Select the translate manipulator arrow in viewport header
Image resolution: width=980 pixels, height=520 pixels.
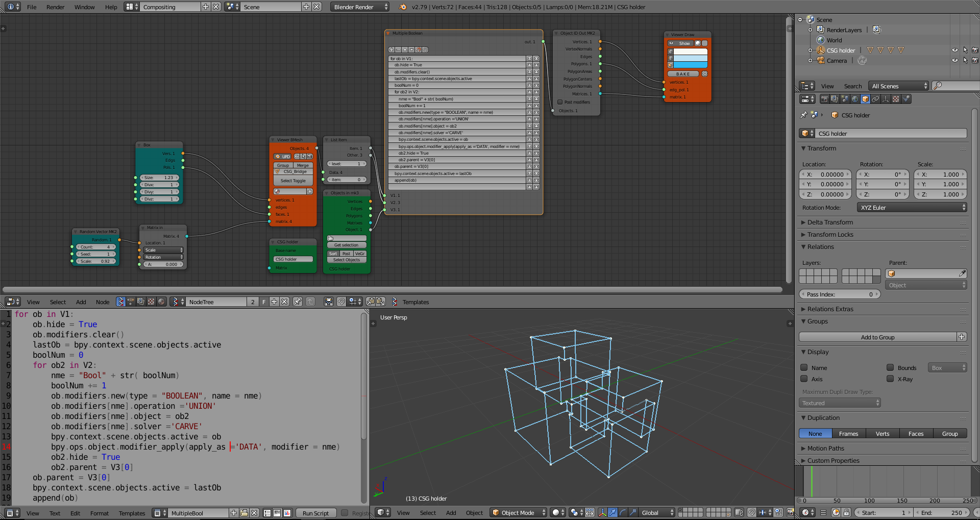coord(612,513)
